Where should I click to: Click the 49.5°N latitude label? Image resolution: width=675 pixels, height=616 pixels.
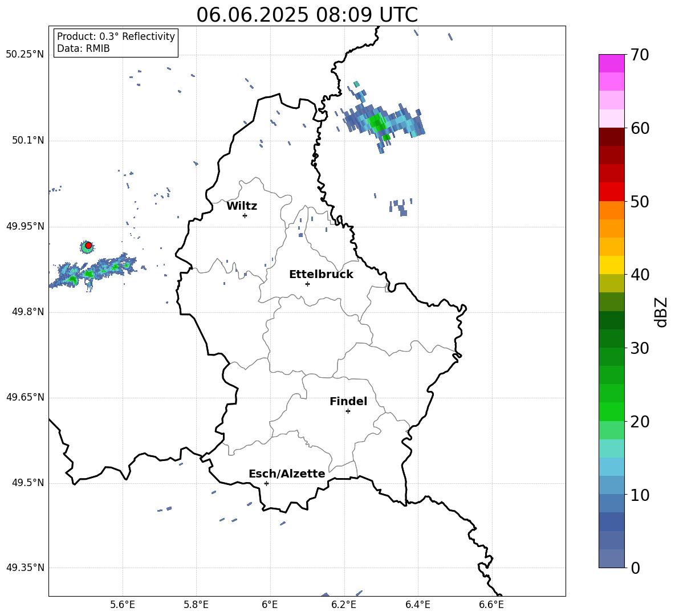27,483
